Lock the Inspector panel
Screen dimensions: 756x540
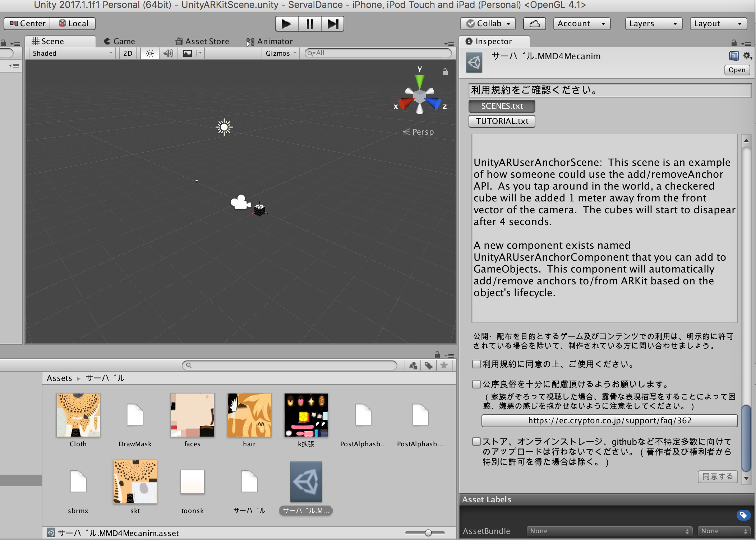[734, 43]
